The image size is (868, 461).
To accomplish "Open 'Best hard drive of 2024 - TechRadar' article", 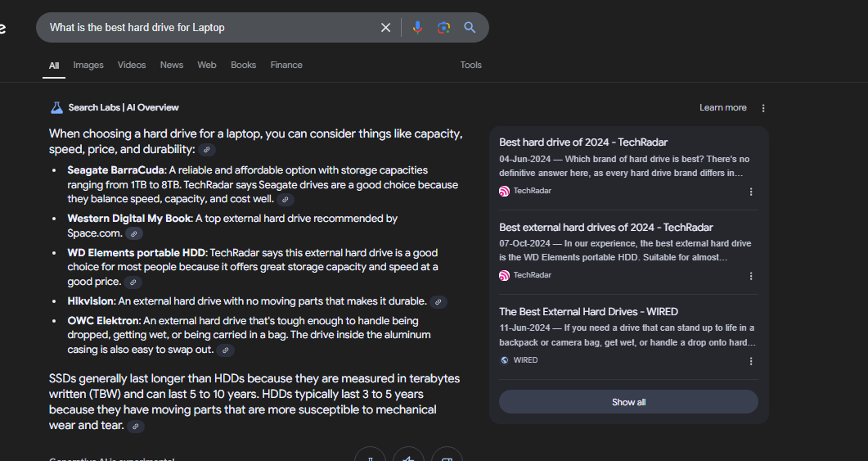I will (x=583, y=142).
